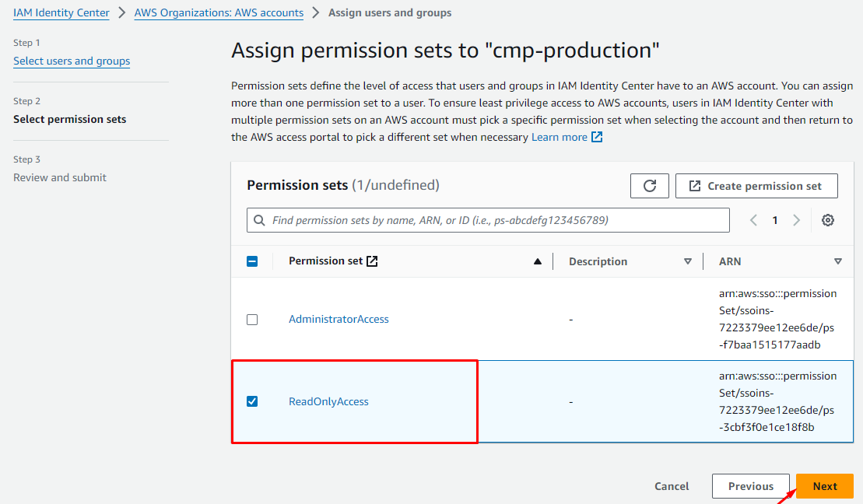Sort by ARN column arrow
The height and width of the screenshot is (504, 863).
pyautogui.click(x=837, y=262)
